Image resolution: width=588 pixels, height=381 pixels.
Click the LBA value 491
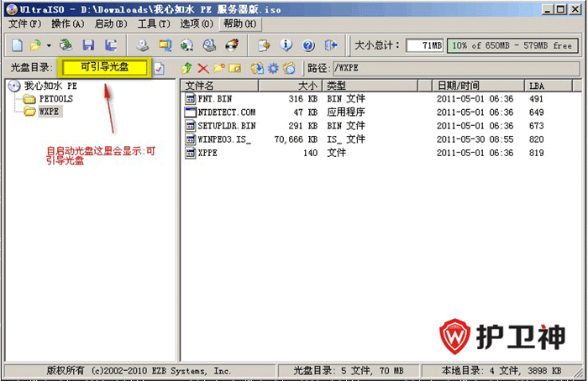(x=536, y=99)
